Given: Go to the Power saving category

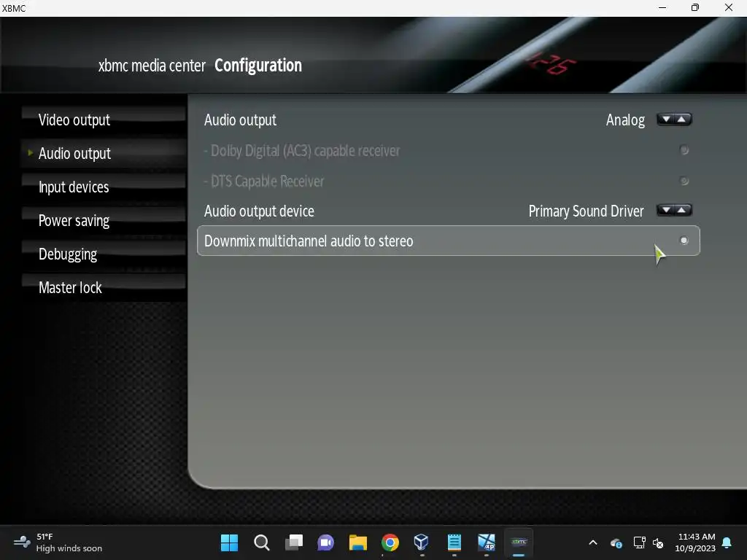Looking at the screenshot, I should pyautogui.click(x=104, y=220).
